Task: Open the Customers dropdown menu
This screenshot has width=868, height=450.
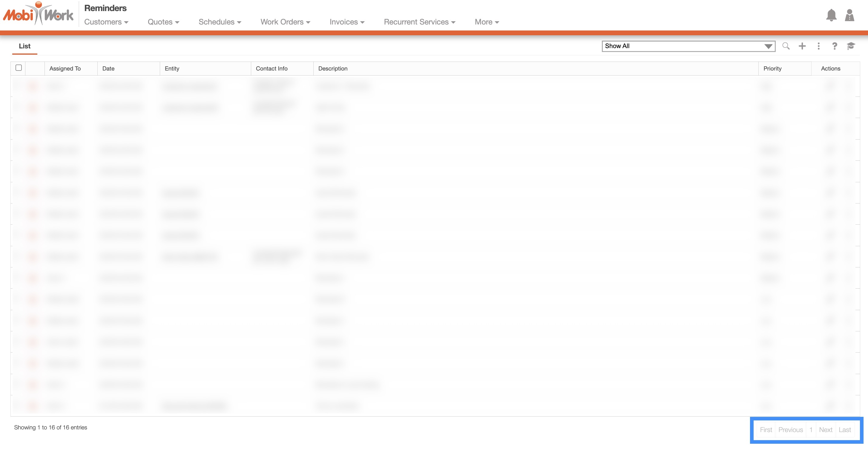Action: pyautogui.click(x=106, y=22)
